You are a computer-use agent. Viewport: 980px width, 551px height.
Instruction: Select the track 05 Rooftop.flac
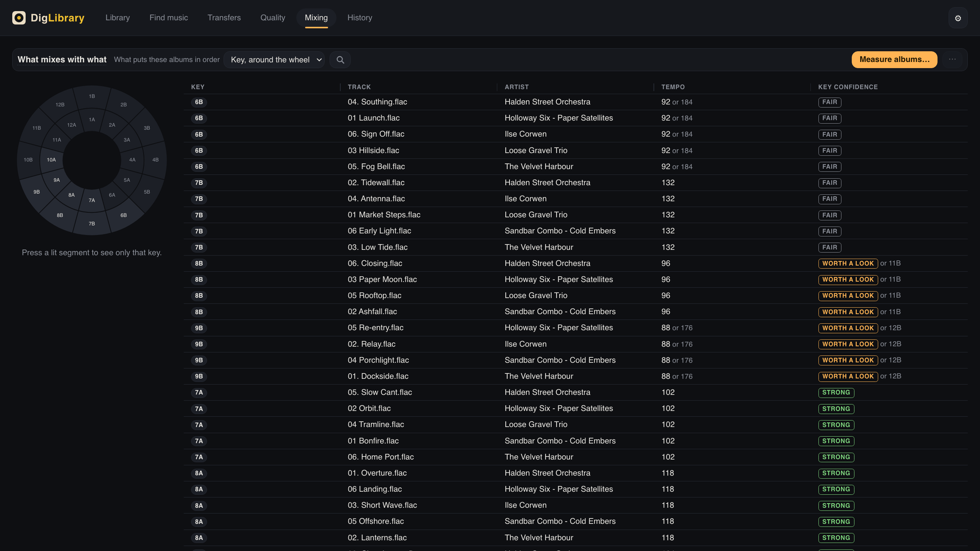pos(374,295)
